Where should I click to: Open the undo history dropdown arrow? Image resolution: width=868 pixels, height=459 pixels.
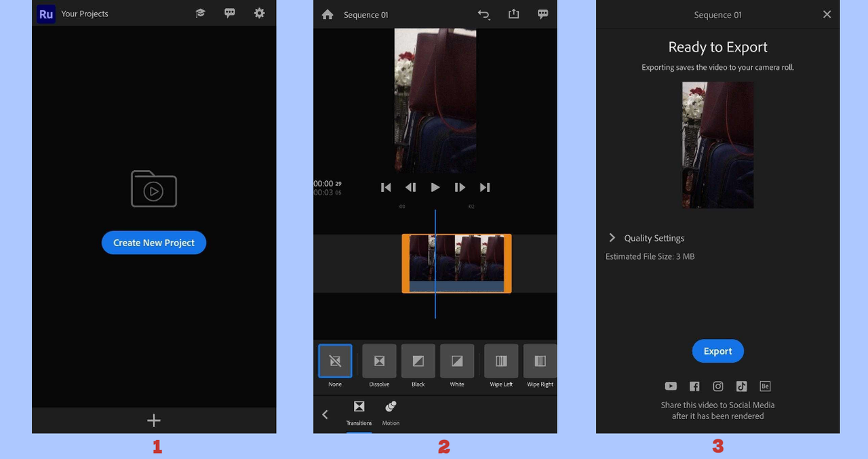(484, 14)
